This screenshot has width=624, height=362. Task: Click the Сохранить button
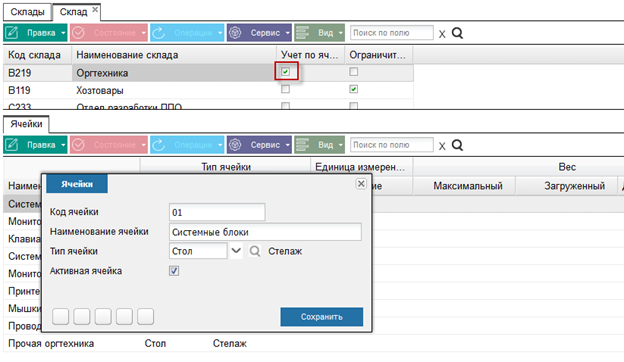click(322, 317)
